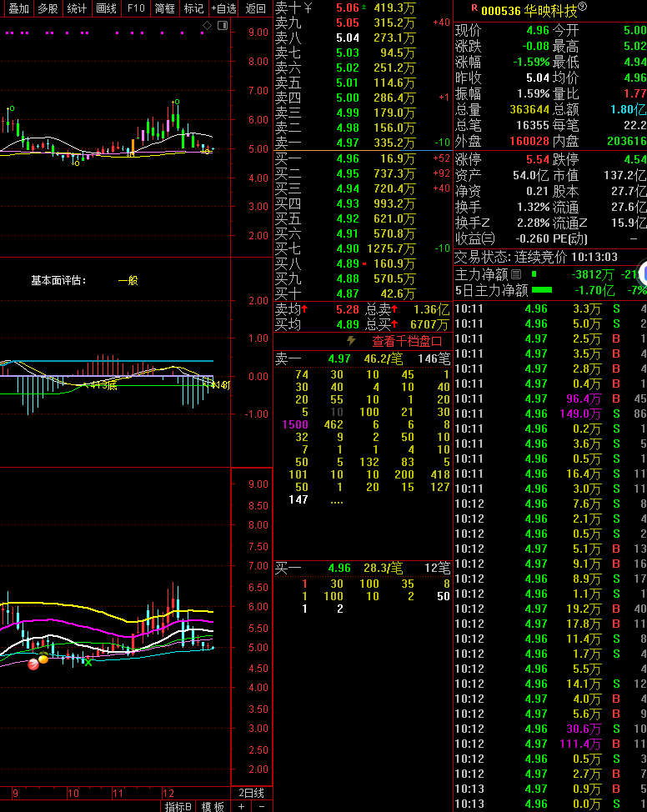This screenshot has height=812, width=647.
Task: Click the red R marker before 000536
Action: 474,8
